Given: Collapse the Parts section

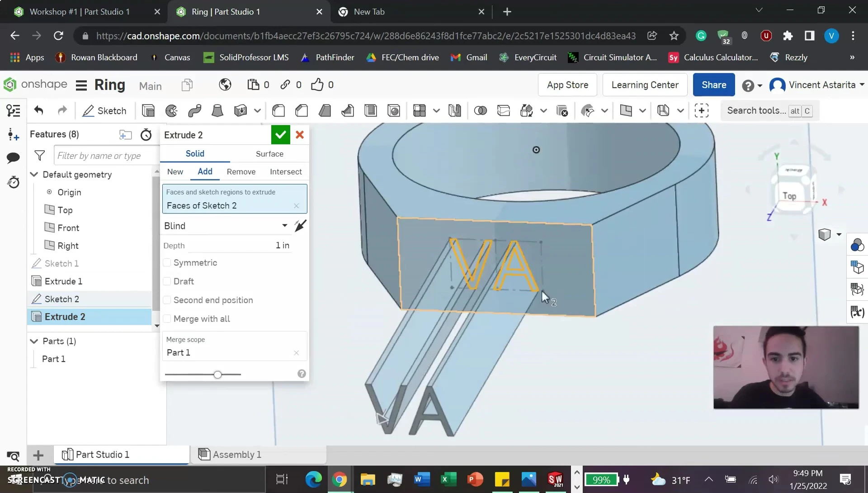Looking at the screenshot, I should pos(34,341).
